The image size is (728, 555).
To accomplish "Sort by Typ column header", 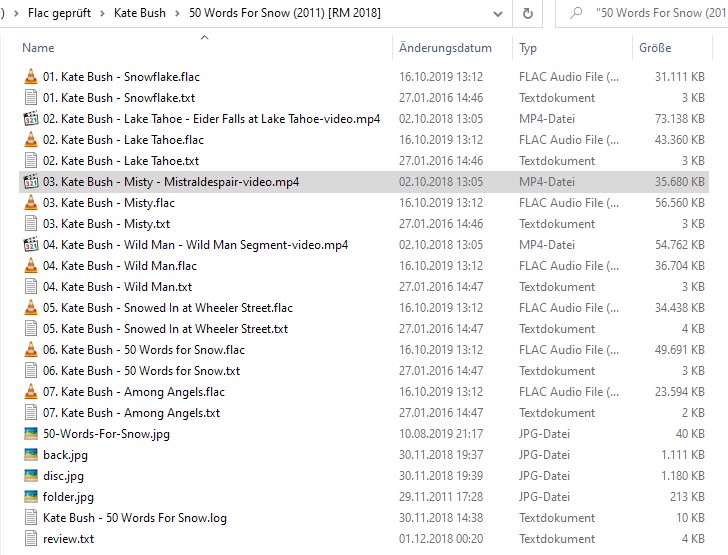I will point(528,48).
